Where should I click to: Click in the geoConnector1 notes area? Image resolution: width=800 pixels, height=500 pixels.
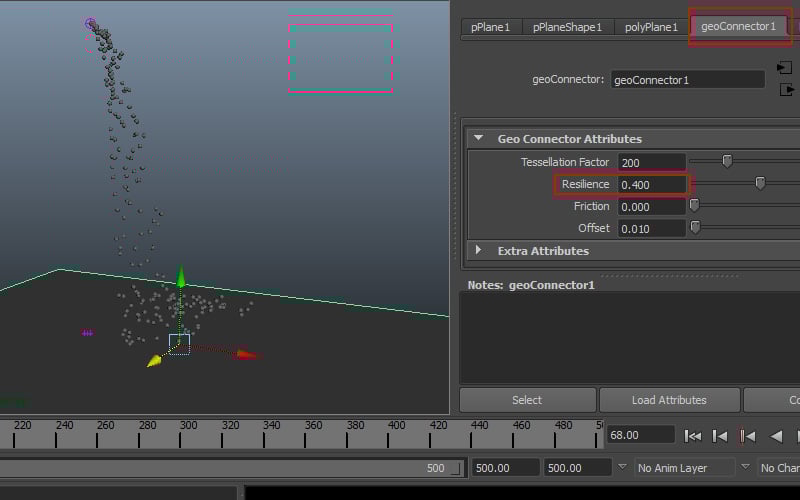(630, 338)
